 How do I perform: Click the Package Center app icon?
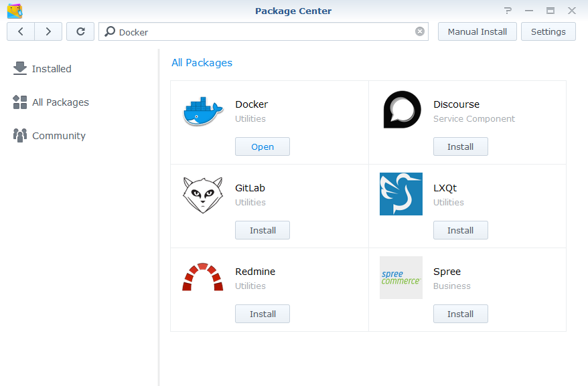tap(15, 11)
